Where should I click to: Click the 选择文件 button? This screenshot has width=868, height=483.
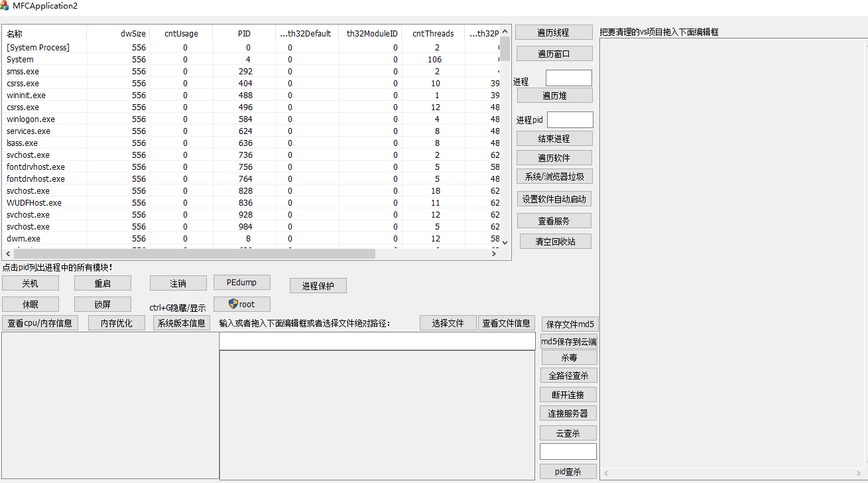click(448, 323)
